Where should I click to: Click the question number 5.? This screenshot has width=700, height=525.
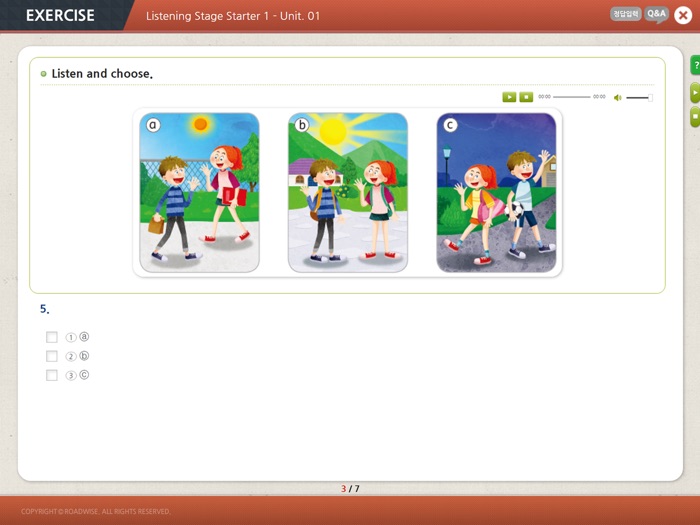(x=45, y=309)
